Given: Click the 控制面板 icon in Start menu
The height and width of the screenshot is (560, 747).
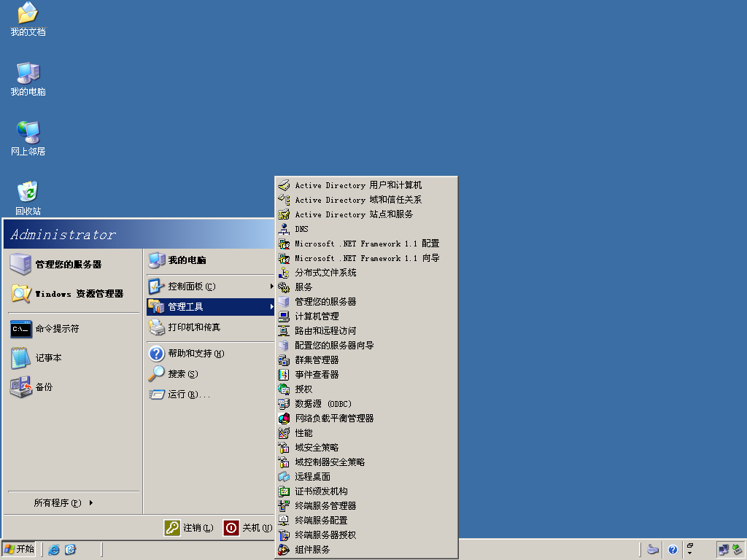Looking at the screenshot, I should click(x=156, y=286).
